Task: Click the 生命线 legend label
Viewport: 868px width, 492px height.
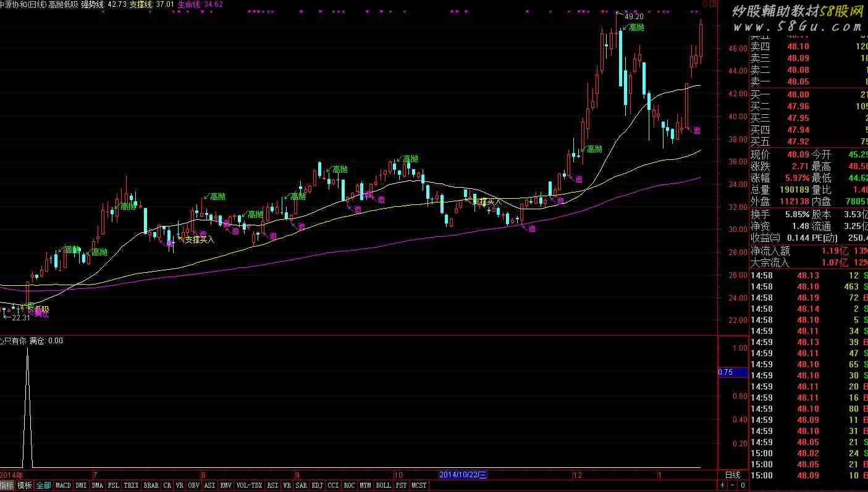Action: [189, 4]
